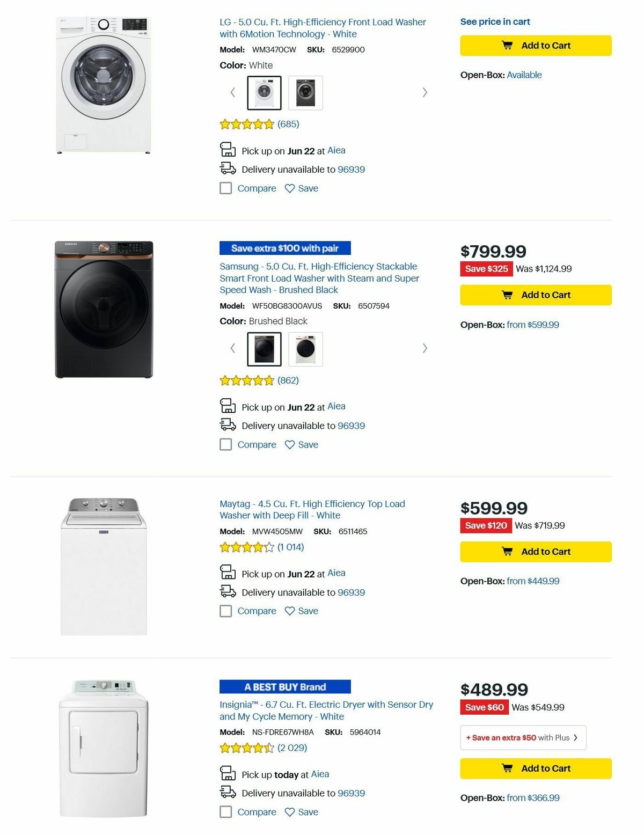Click the delivery truck icon for the Insignia dryer
644x835 pixels.
point(228,793)
